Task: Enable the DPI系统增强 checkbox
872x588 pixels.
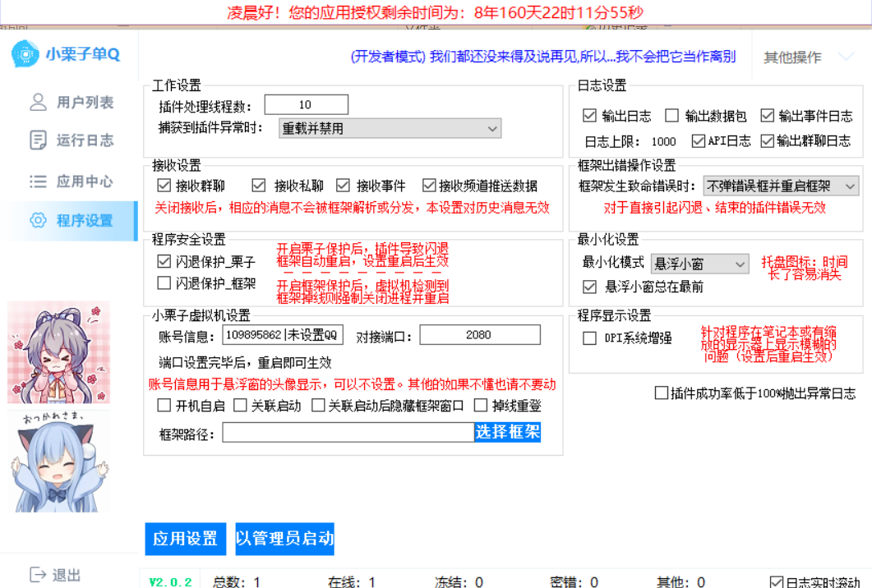Action: [589, 338]
